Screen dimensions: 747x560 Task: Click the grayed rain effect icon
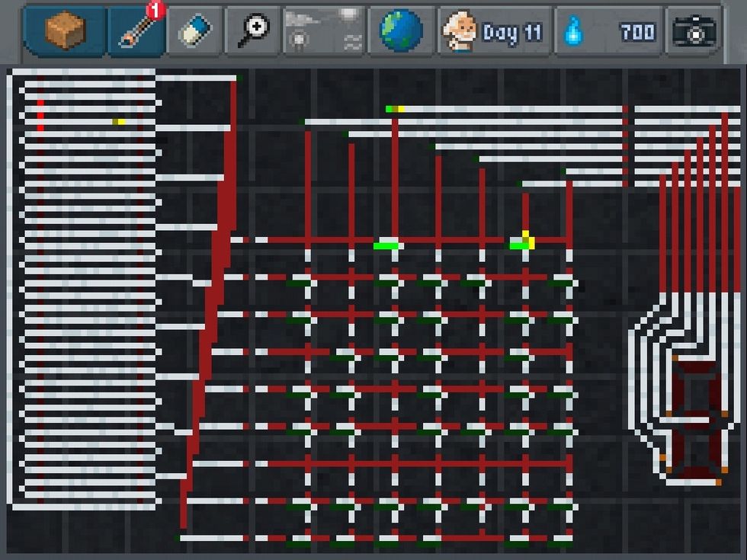[300, 40]
